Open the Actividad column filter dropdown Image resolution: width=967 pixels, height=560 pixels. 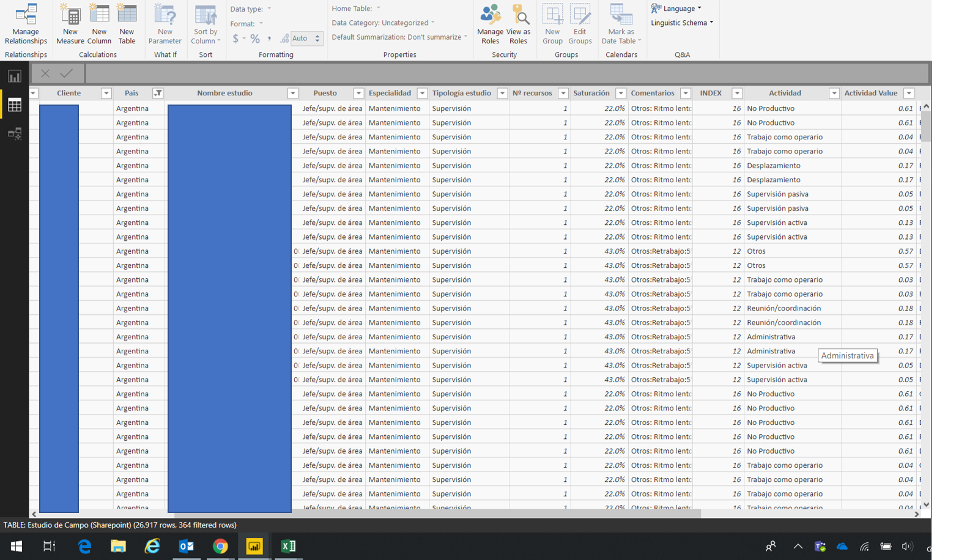point(834,93)
